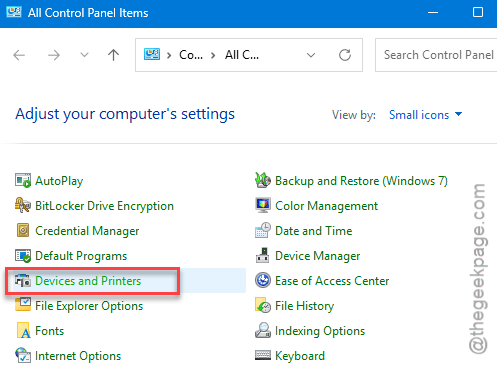Click the Devices and Printers icon
This screenshot has height=367, width=497.
[23, 281]
